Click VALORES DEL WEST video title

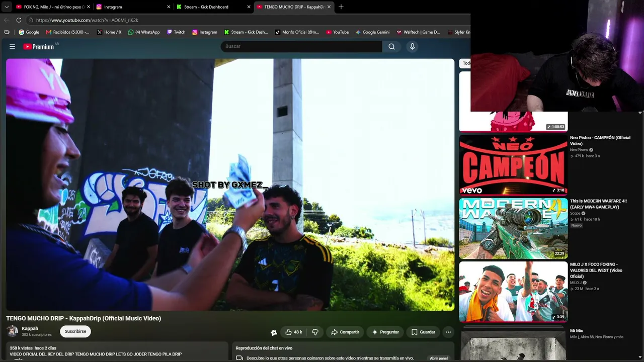(596, 270)
